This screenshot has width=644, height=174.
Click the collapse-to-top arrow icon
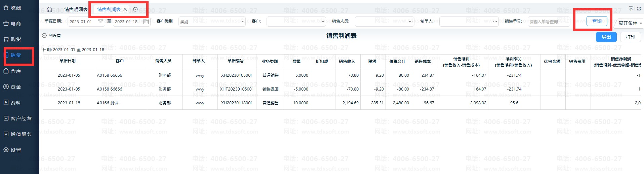pyautogui.click(x=631, y=9)
